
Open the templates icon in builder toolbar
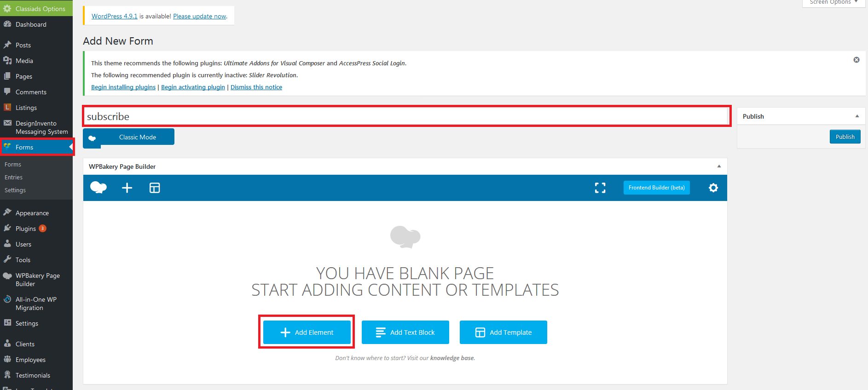coord(155,188)
